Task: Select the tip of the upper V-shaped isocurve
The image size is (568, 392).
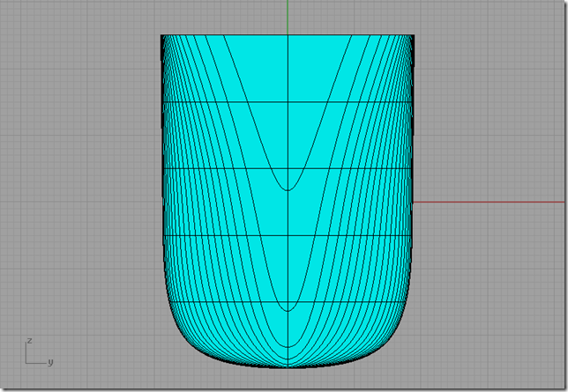Action: tap(288, 189)
